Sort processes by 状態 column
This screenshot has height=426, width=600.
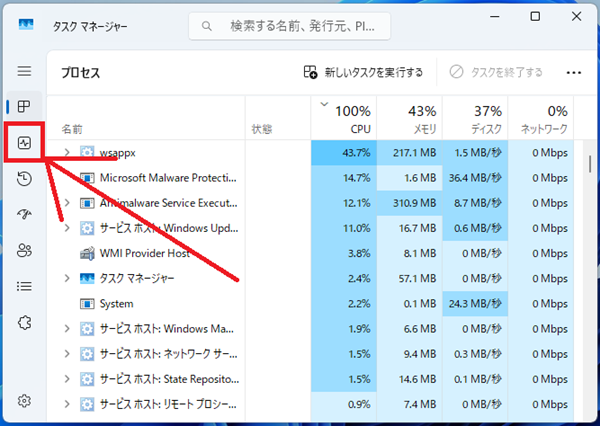click(x=278, y=118)
